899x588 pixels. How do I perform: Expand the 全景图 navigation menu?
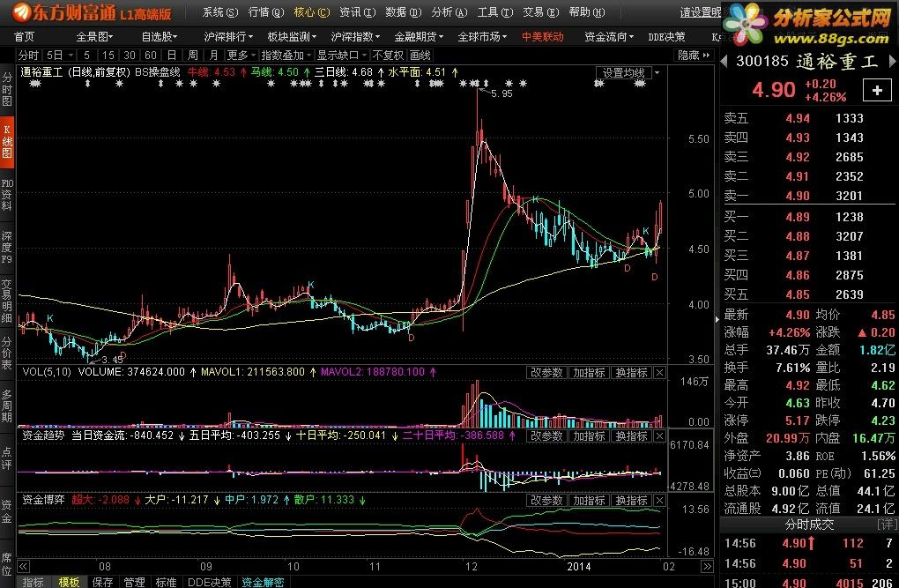click(94, 37)
